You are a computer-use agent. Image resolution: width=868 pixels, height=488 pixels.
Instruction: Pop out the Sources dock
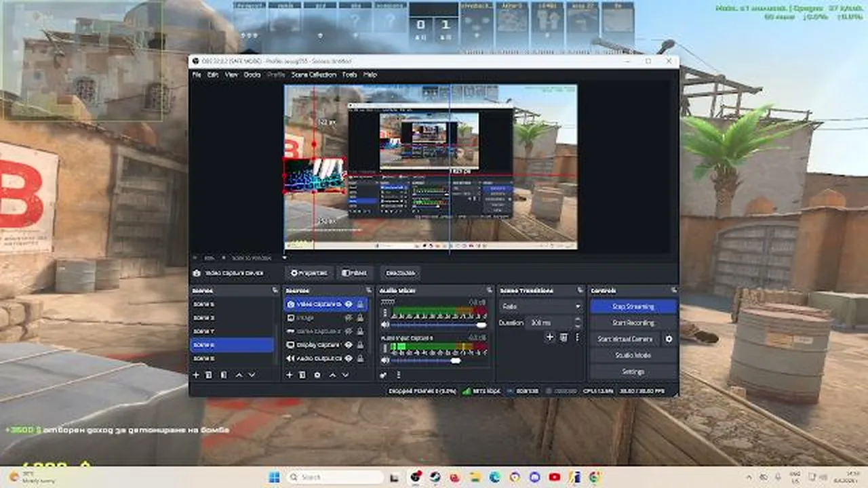pos(368,290)
